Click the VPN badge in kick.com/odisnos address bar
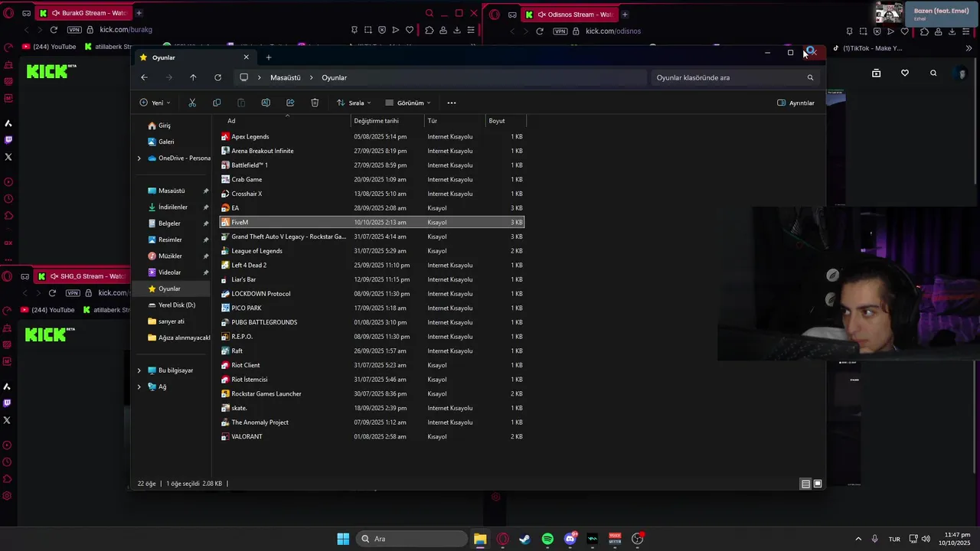Screen dimensions: 980x551 560,31
